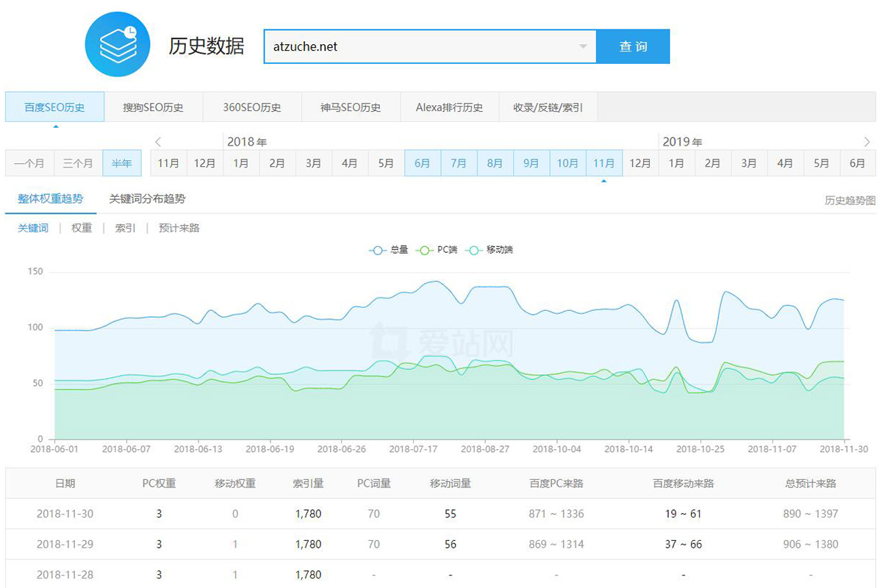Select the 12月 month under 2018年
This screenshot has height=588, width=882.
coord(640,162)
